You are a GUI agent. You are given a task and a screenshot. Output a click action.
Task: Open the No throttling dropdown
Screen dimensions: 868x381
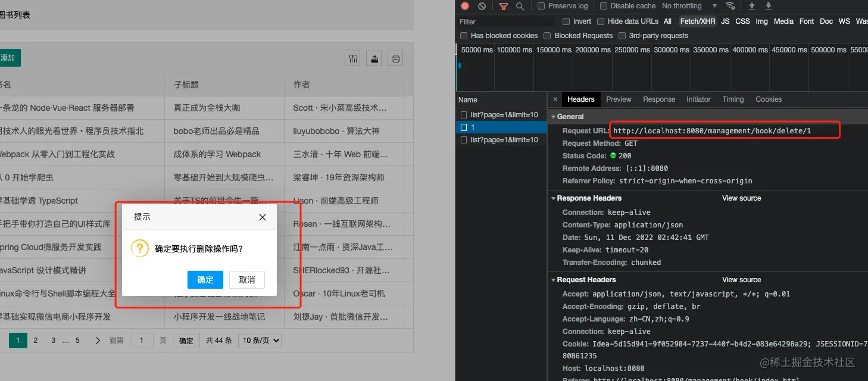(689, 6)
